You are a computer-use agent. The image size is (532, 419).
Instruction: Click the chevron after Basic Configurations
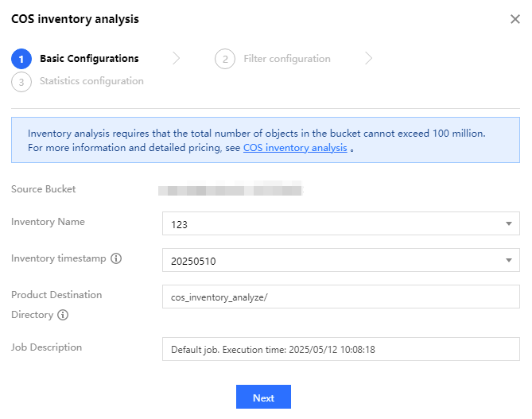[x=177, y=58]
